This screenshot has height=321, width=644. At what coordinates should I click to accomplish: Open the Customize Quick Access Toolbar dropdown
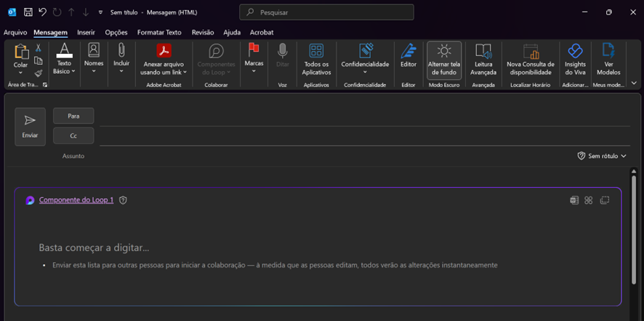[100, 13]
